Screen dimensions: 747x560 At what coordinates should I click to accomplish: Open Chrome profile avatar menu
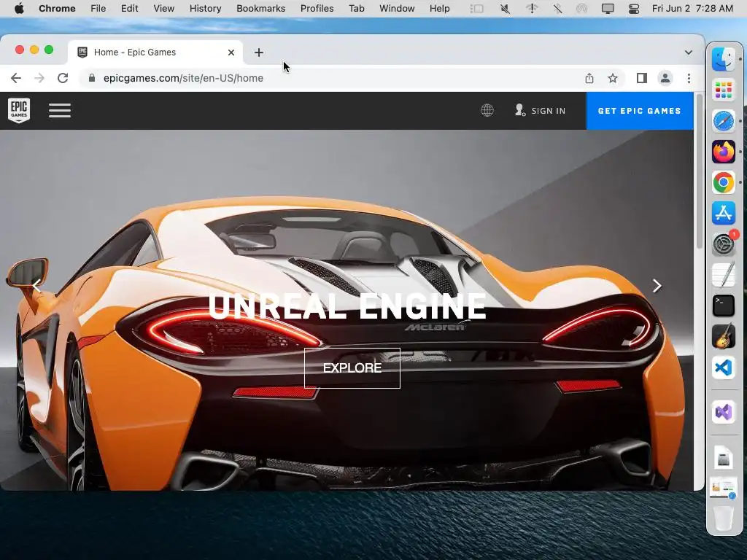tap(665, 78)
